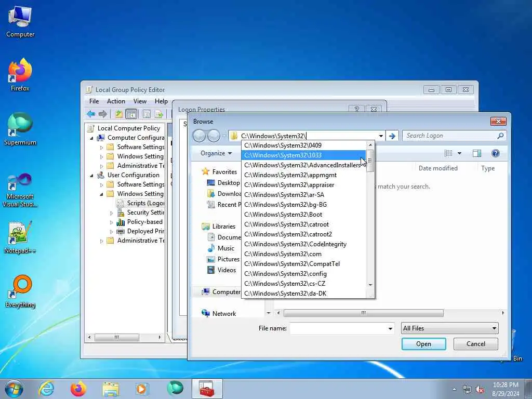
Task: Click the blue help icon in Browse
Action: [495, 153]
